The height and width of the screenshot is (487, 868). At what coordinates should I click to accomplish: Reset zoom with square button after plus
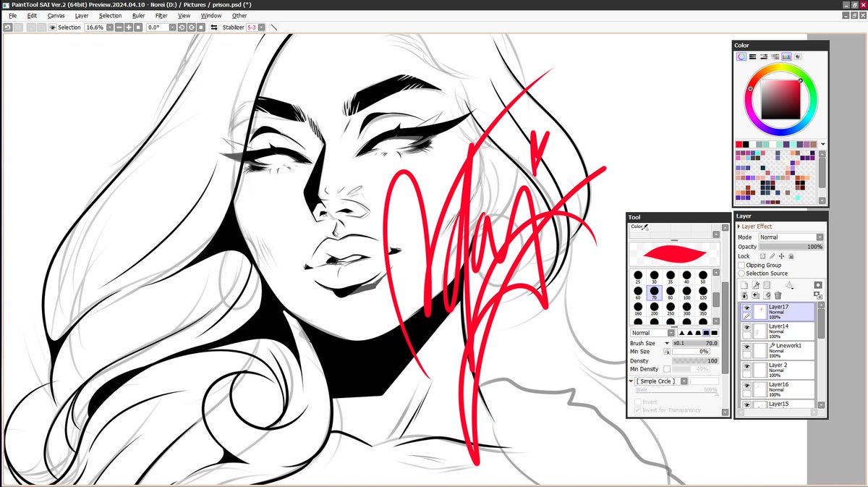point(138,27)
